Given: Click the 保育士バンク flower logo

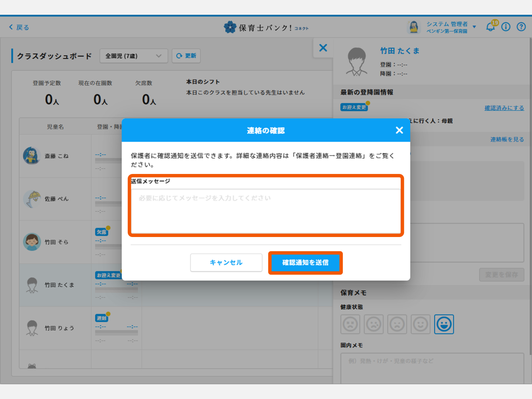Looking at the screenshot, I should point(229,27).
